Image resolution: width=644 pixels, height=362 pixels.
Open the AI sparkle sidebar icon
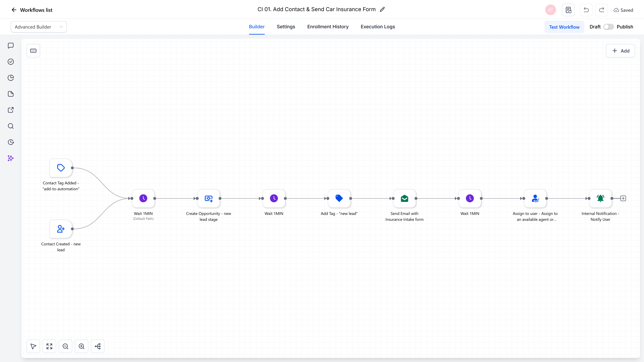[11, 158]
